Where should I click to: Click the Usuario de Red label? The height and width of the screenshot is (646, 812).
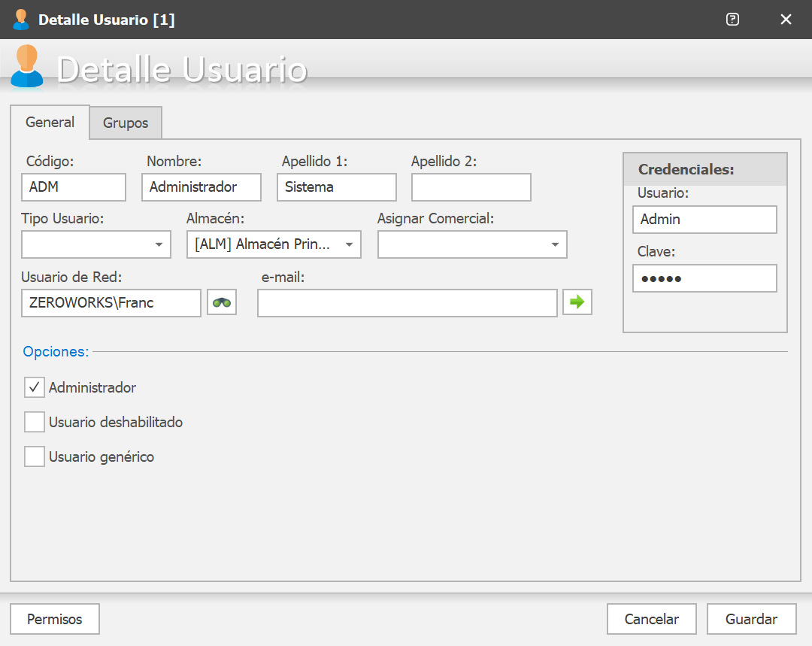[71, 278]
